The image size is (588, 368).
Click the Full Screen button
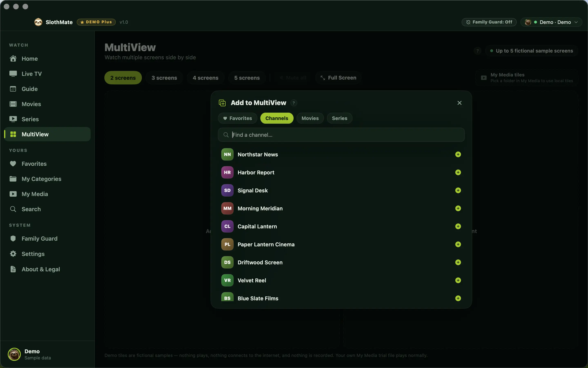(338, 78)
